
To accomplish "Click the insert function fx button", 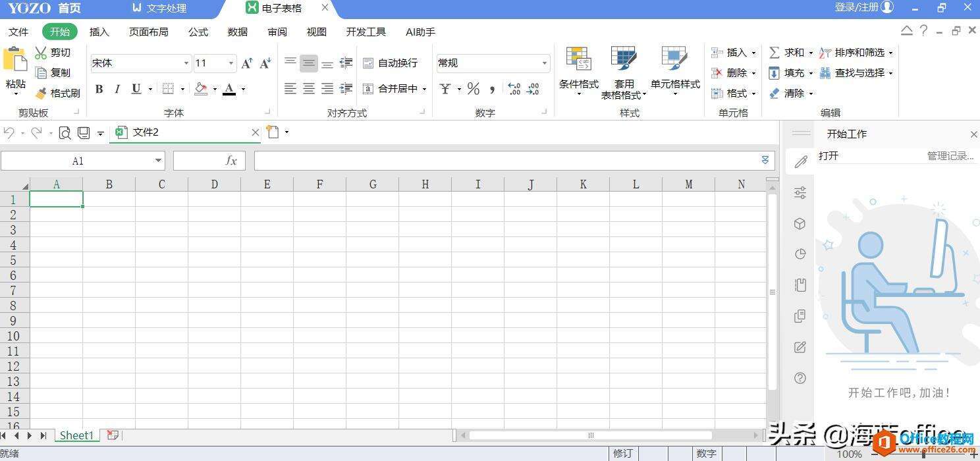I will [x=231, y=161].
